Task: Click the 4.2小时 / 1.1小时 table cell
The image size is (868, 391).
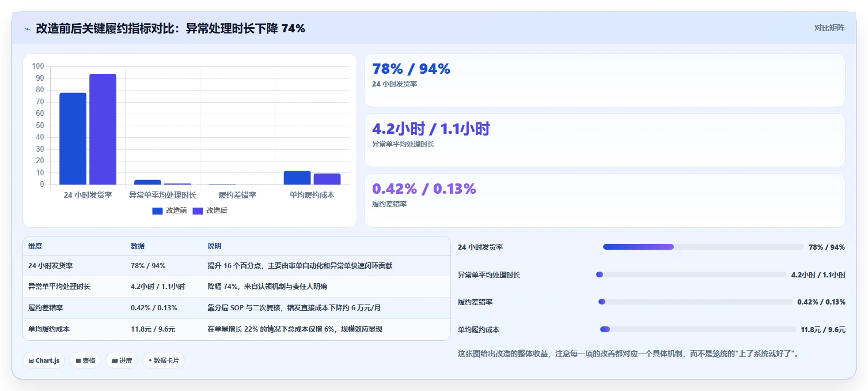Action: tap(164, 287)
